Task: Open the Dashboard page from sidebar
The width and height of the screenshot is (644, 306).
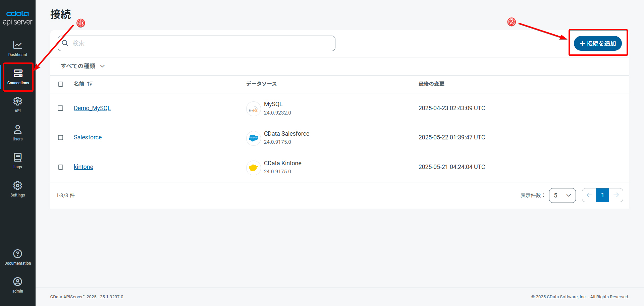Action: click(x=18, y=49)
